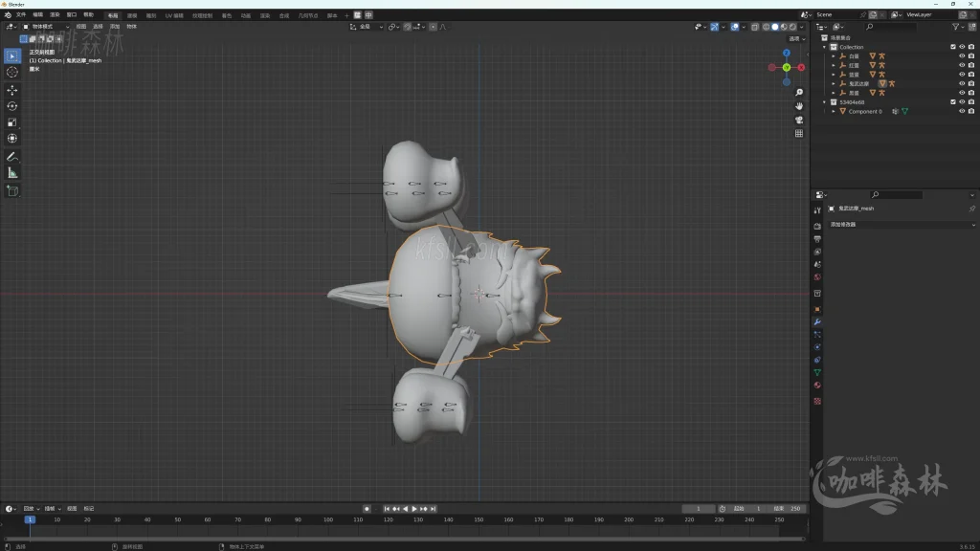Image resolution: width=980 pixels, height=551 pixels.
Task: Activate the Rotate tool
Action: (12, 106)
